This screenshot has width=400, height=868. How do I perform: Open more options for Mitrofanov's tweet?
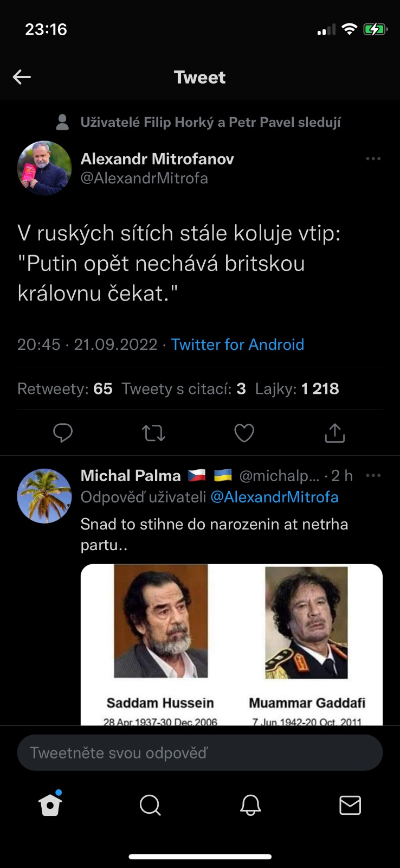373,159
